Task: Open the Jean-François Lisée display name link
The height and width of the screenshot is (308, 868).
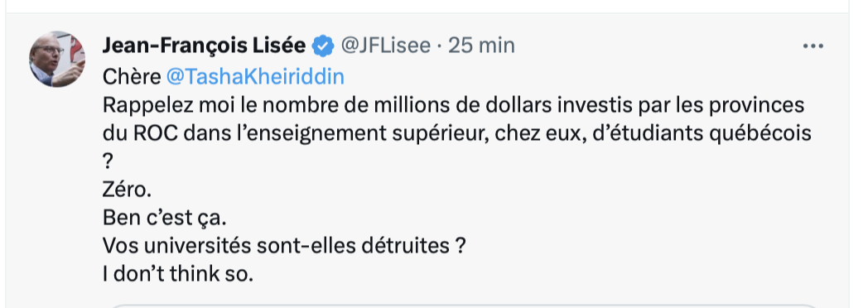Action: click(204, 46)
